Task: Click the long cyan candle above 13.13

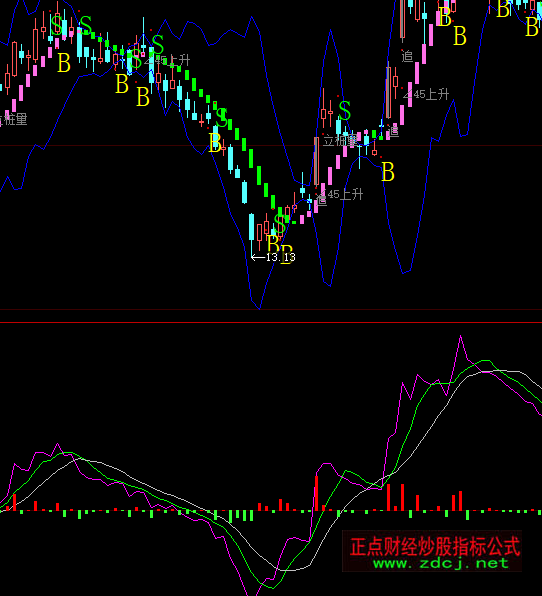Action: tap(251, 227)
